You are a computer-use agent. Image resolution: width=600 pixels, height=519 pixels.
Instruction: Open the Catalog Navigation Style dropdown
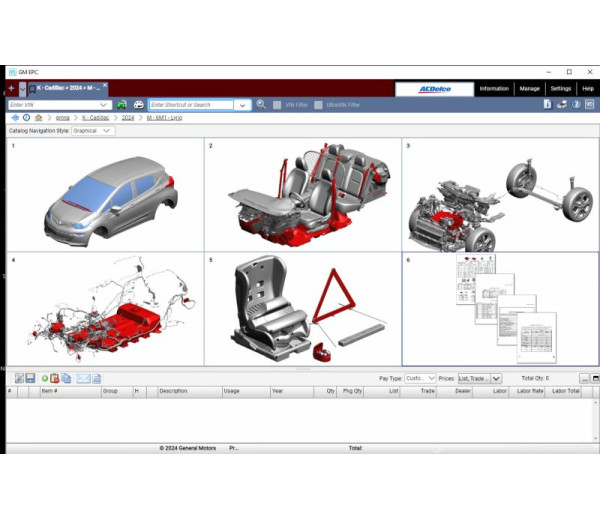pyautogui.click(x=93, y=130)
